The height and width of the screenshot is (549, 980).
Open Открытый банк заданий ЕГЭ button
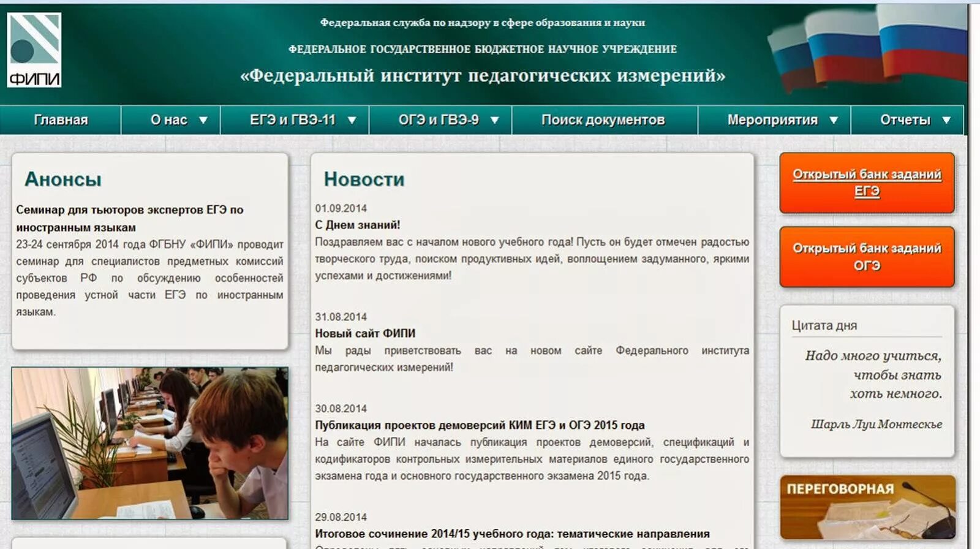[867, 183]
